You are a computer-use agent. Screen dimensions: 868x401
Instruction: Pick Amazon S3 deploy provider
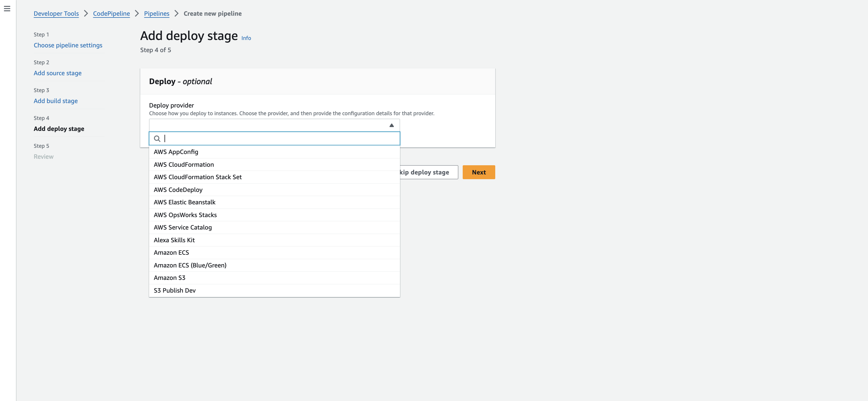tap(170, 278)
